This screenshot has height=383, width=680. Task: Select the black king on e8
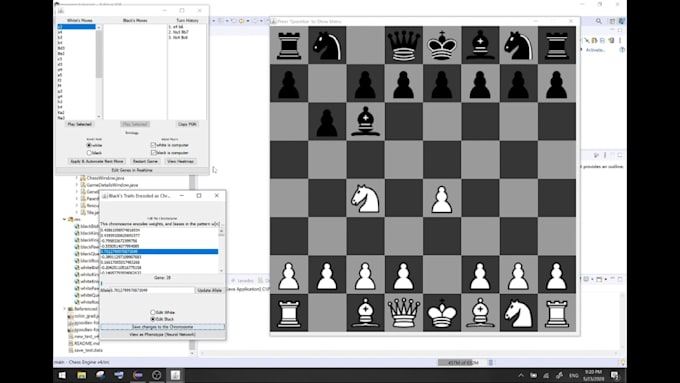click(441, 45)
